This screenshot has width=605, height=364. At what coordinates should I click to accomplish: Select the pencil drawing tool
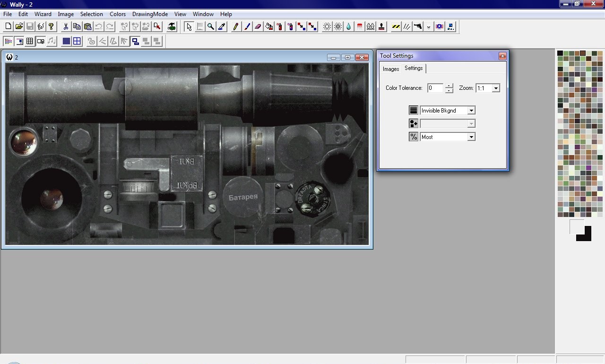pyautogui.click(x=236, y=26)
